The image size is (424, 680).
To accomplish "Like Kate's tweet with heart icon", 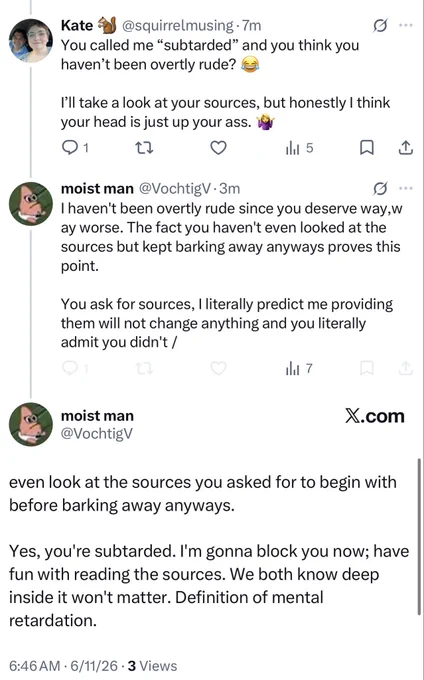I will (218, 148).
